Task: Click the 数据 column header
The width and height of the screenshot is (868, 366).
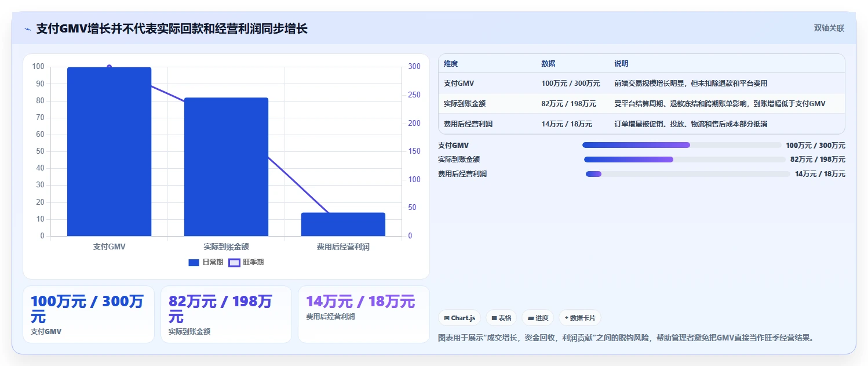Action: (548, 64)
